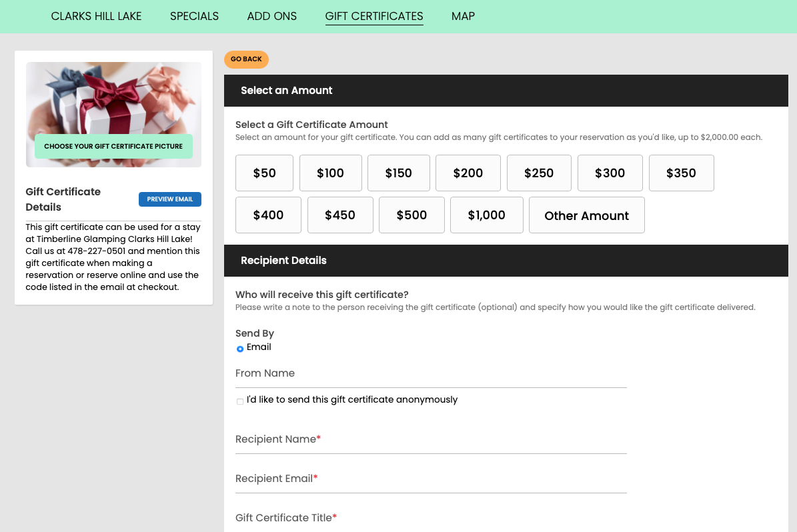797x532 pixels.
Task: Click the Recipient Name field
Action: click(x=431, y=439)
